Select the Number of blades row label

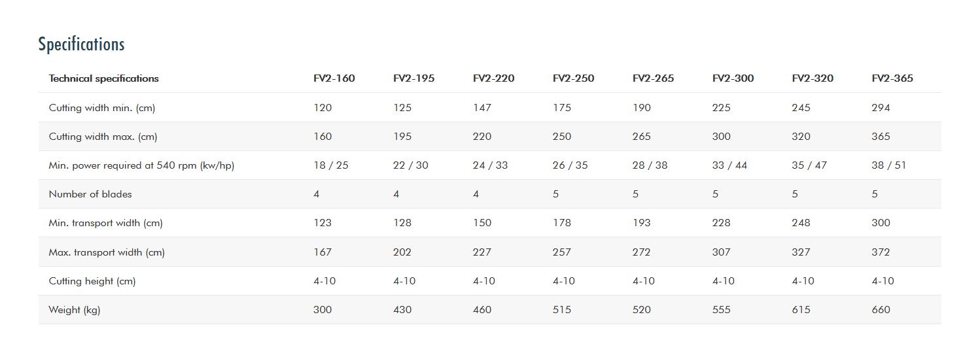pos(90,194)
